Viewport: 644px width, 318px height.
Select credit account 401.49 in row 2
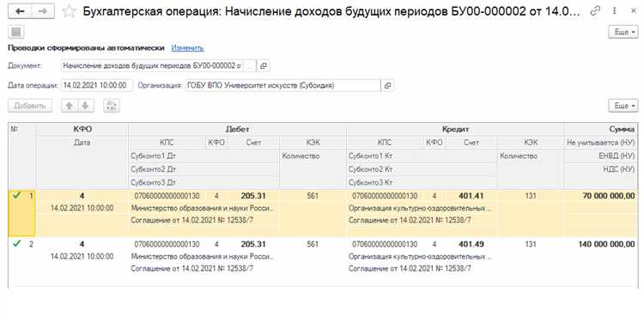pos(471,244)
